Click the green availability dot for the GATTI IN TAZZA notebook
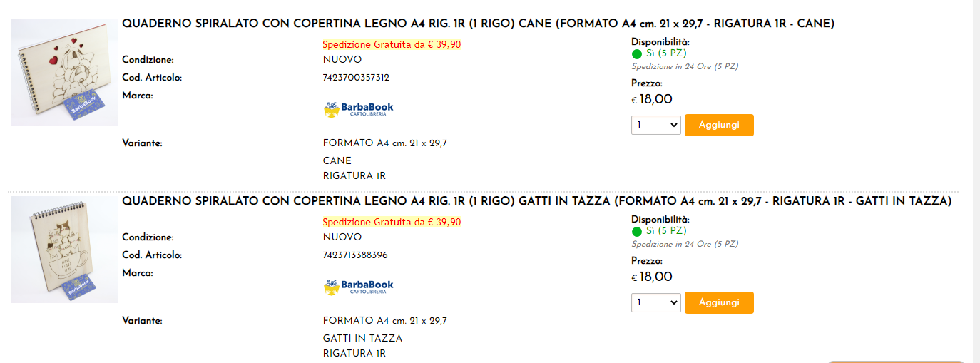This screenshot has width=980, height=363. [637, 232]
